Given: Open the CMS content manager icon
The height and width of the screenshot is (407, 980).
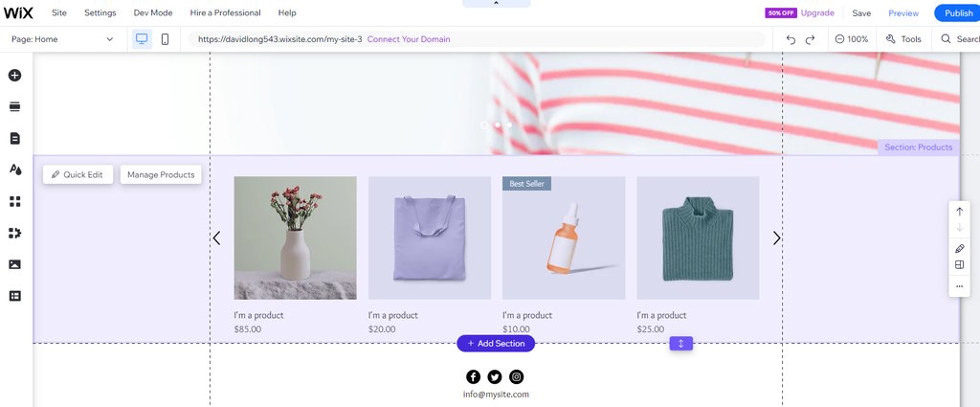Looking at the screenshot, I should tap(15, 296).
